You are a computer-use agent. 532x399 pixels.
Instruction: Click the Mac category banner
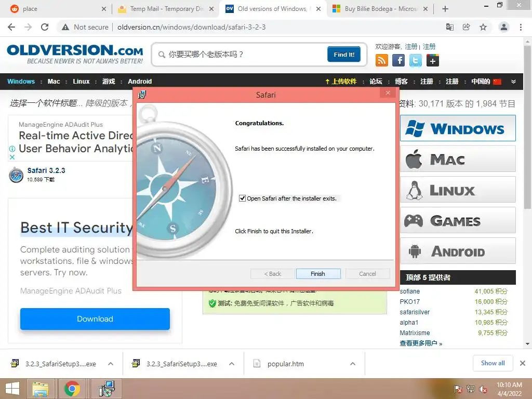point(458,159)
